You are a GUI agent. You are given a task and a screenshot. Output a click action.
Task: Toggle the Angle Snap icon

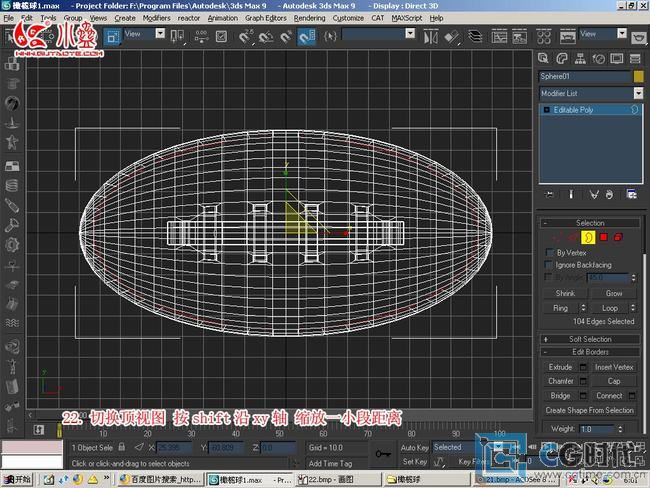(266, 37)
